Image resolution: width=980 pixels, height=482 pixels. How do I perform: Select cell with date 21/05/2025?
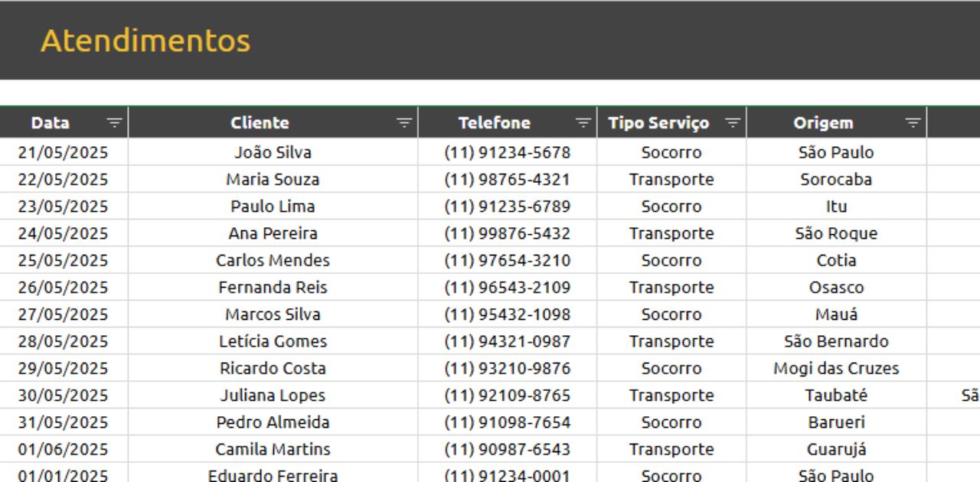tap(63, 152)
